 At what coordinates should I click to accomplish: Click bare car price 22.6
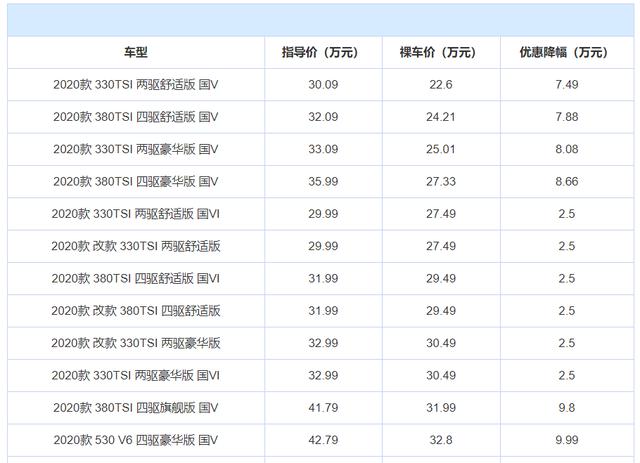(x=441, y=85)
